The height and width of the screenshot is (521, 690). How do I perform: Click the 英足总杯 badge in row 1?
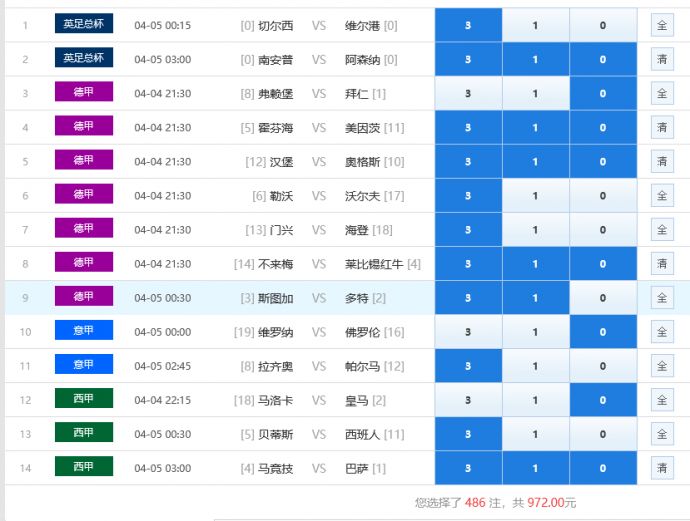coord(84,24)
